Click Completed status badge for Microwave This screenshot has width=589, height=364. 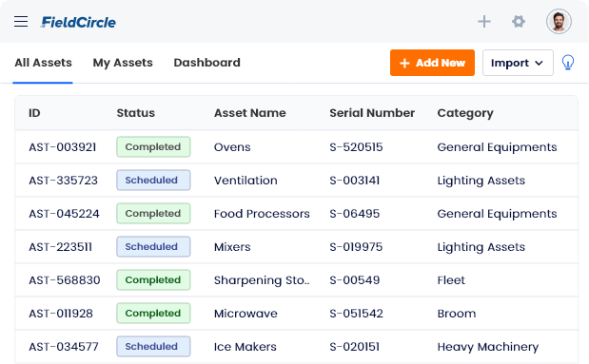point(153,314)
